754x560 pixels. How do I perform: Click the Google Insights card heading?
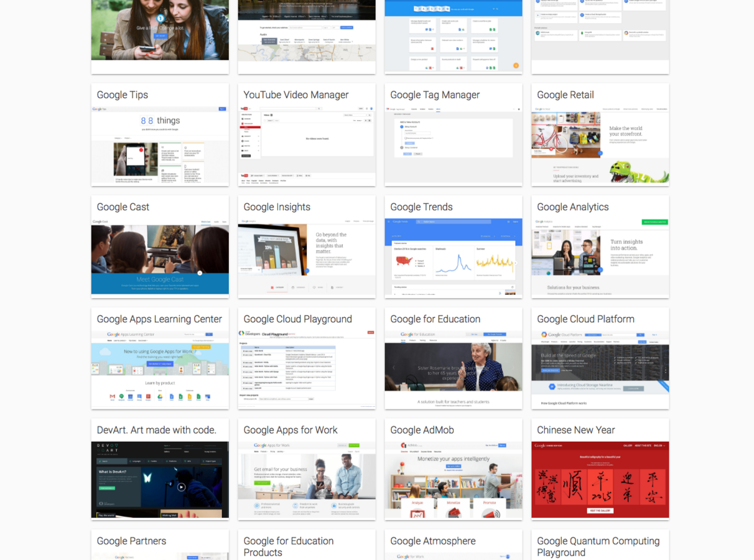[277, 207]
